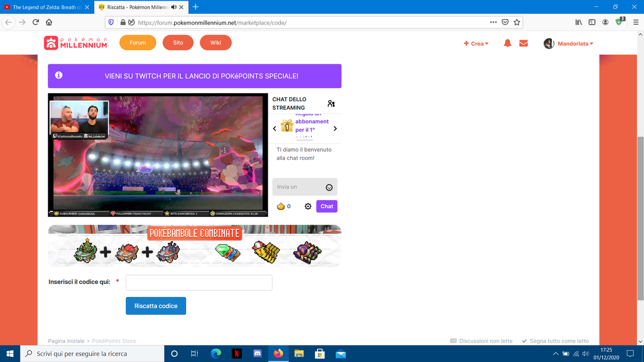
Task: Open the Firefox library icon
Action: tap(579, 22)
